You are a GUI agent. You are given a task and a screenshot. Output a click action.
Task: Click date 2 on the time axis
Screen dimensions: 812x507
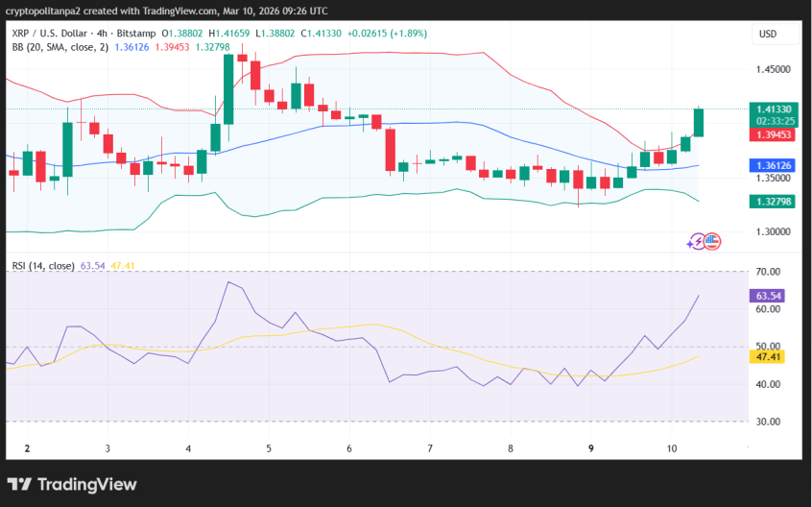click(27, 448)
